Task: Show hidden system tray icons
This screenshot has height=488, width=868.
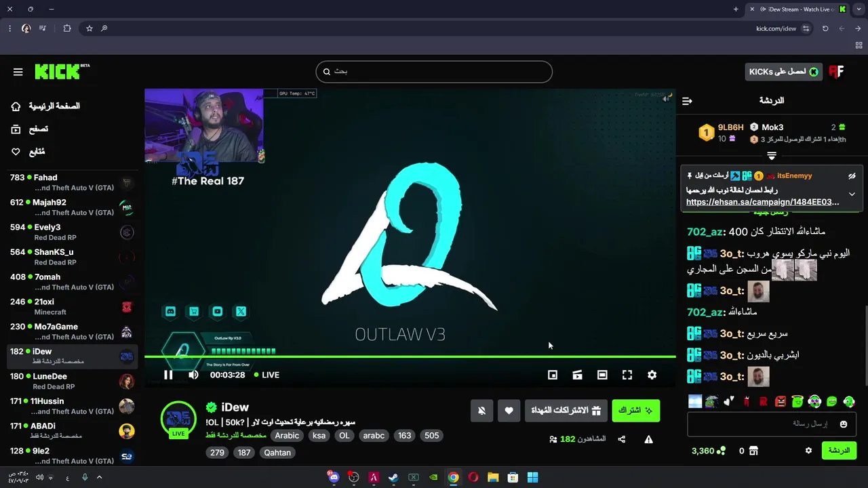Action: coord(99,477)
